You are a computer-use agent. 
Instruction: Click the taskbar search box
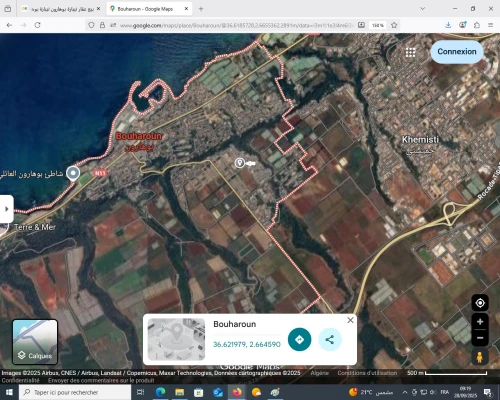(x=75, y=392)
